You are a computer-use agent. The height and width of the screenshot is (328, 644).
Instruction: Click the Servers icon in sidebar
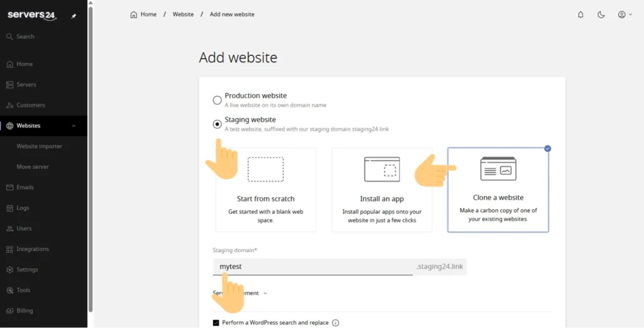click(10, 85)
